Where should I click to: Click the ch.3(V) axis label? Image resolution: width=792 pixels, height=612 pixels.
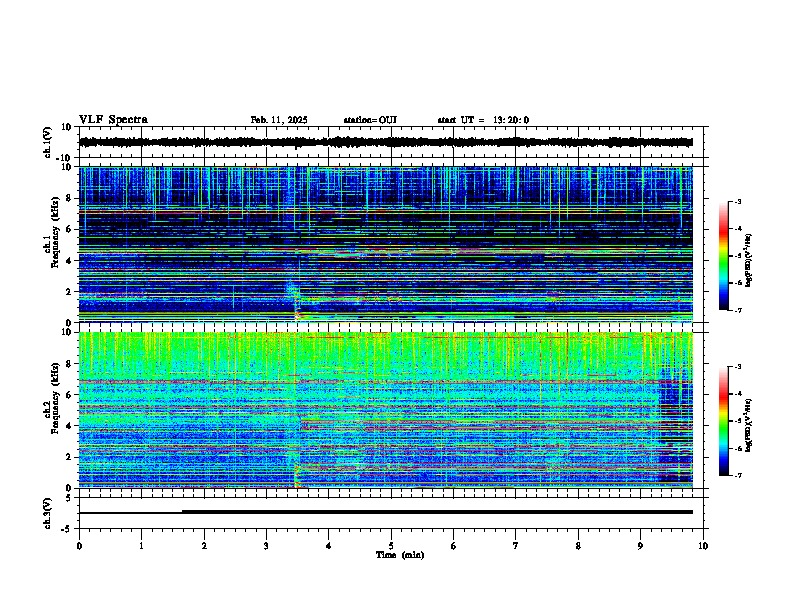[48, 513]
